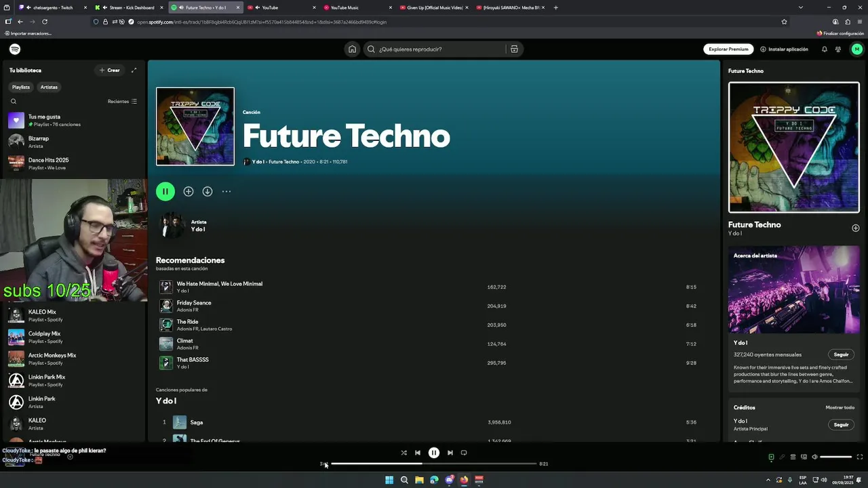Filter library by Playlists chip
This screenshot has width=868, height=488.
[x=21, y=87]
